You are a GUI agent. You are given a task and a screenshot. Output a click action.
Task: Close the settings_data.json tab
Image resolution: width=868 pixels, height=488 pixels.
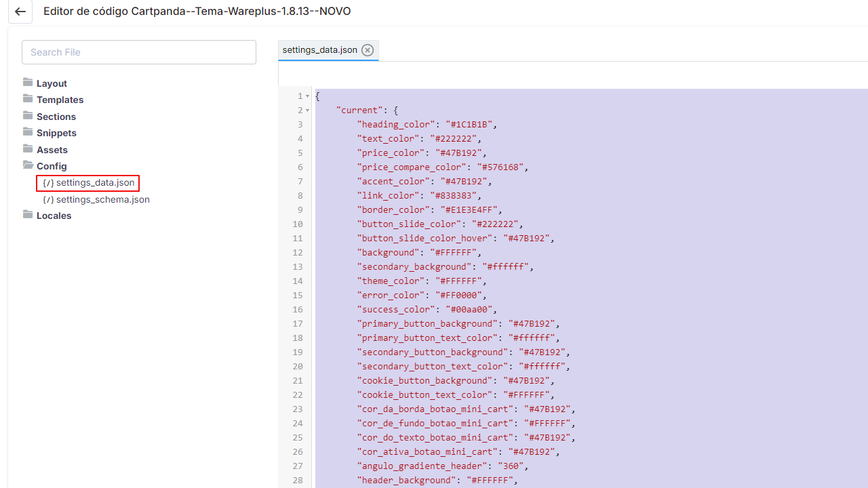tap(368, 50)
